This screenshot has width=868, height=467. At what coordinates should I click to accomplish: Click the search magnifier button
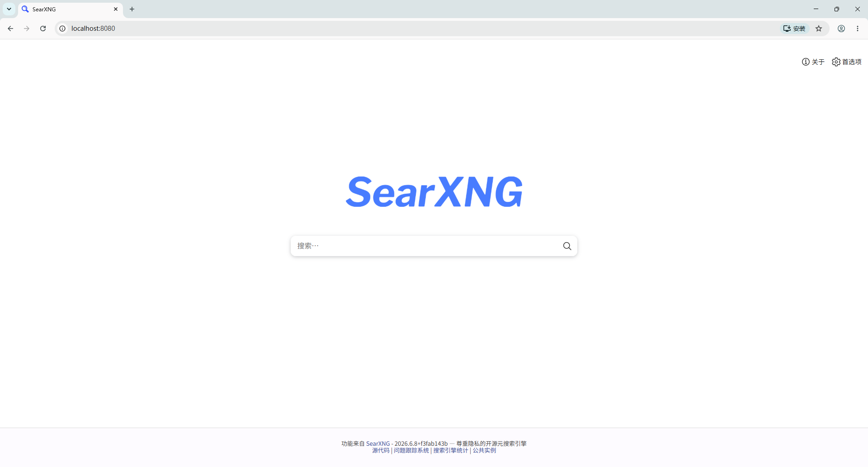(567, 246)
